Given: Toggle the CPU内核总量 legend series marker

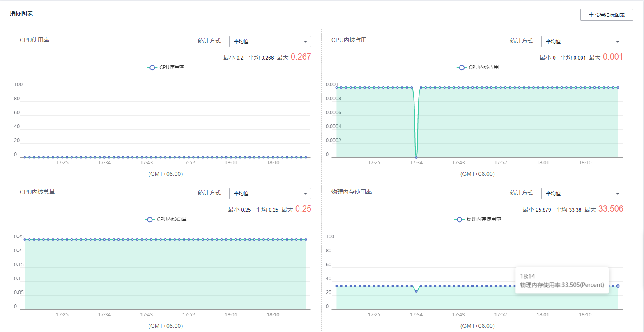Looking at the screenshot, I should click(x=150, y=219).
